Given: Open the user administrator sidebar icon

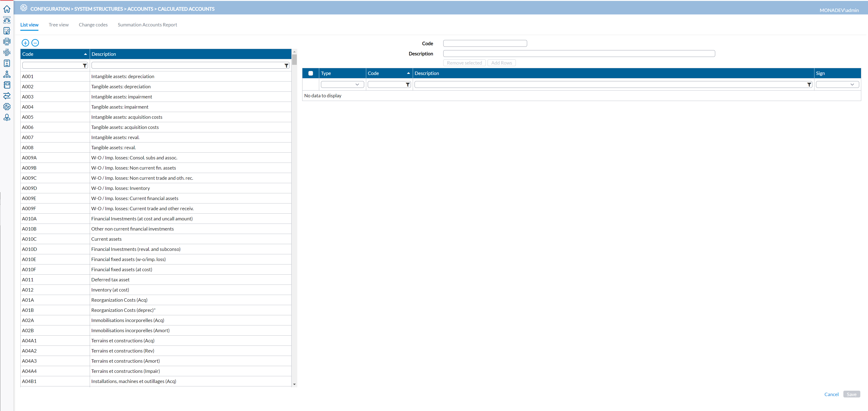Looking at the screenshot, I should click(7, 117).
